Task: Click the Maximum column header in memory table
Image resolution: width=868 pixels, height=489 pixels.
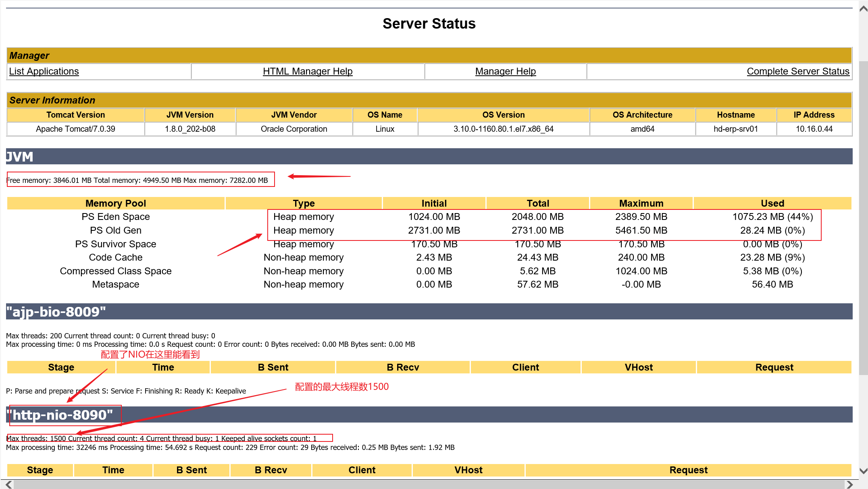Action: pyautogui.click(x=641, y=203)
